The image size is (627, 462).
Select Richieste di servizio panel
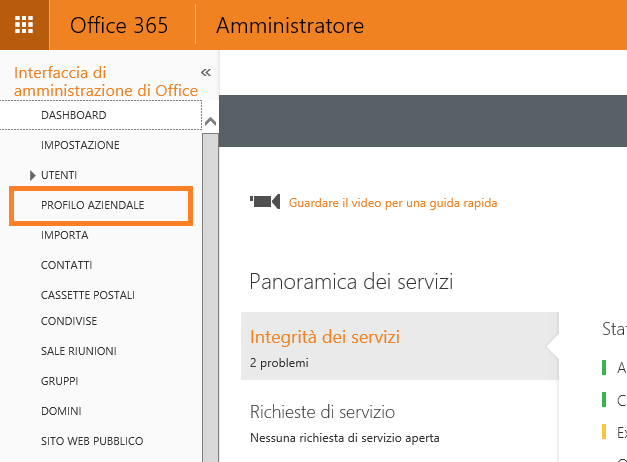click(x=322, y=412)
